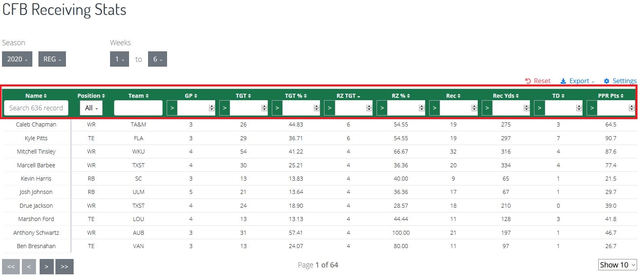
Task: Jump to the last page
Action: click(64, 267)
